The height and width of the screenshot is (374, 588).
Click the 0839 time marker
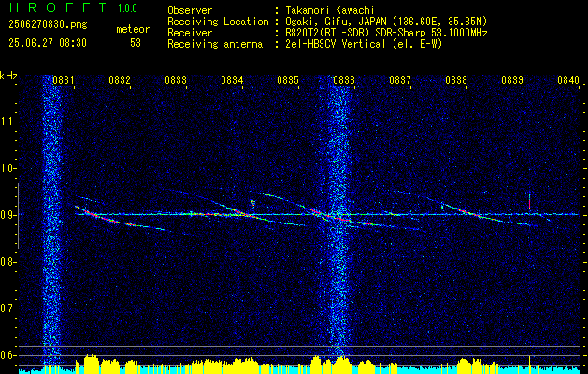point(512,80)
